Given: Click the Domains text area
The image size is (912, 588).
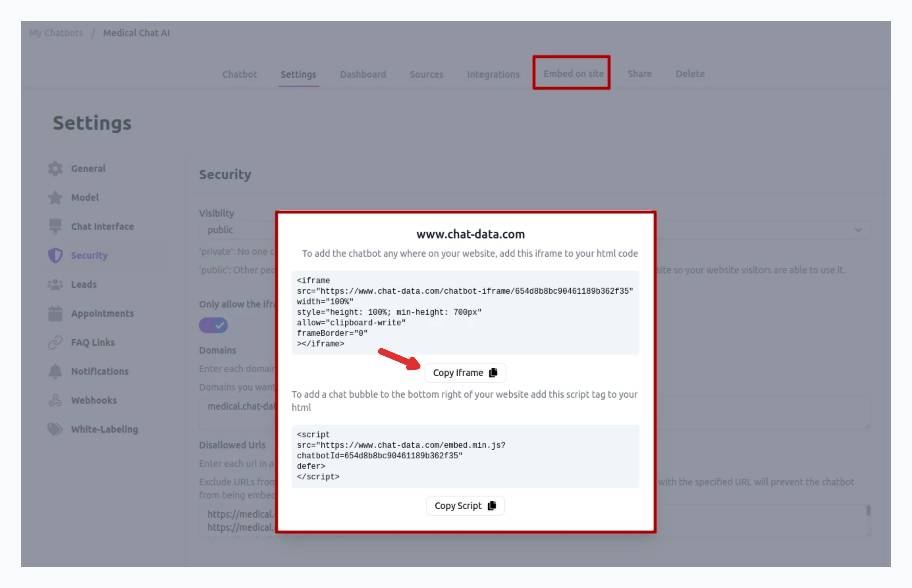Looking at the screenshot, I should point(535,413).
